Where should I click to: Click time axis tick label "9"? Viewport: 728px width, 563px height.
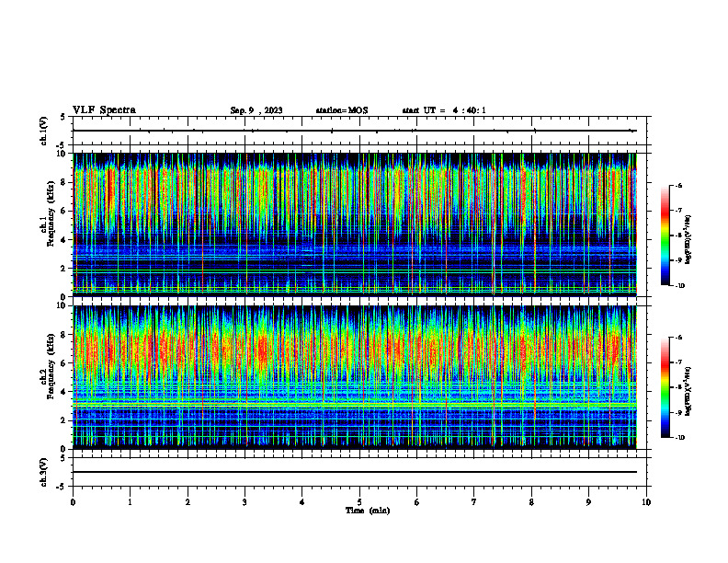(x=588, y=502)
